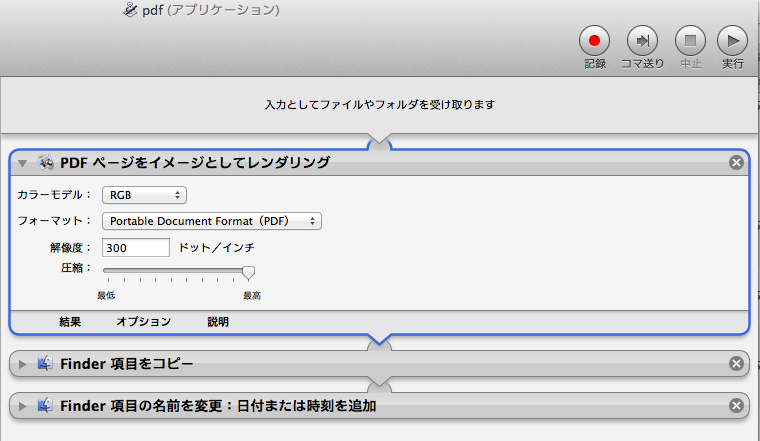Click the 最低 label under slider
Viewport: 760px width, 441px height.
106,295
